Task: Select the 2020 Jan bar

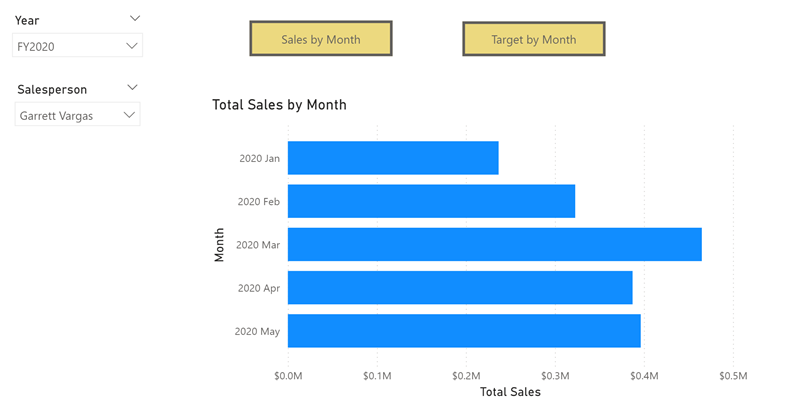Action: pos(393,158)
